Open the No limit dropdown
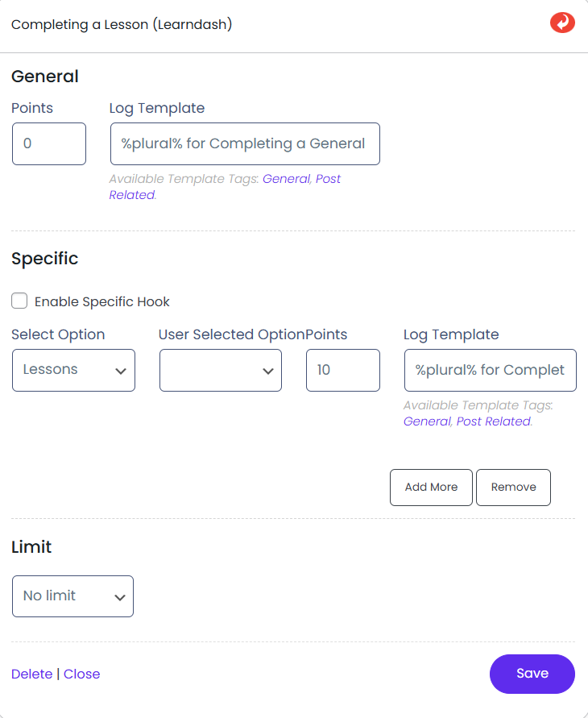 coord(73,596)
